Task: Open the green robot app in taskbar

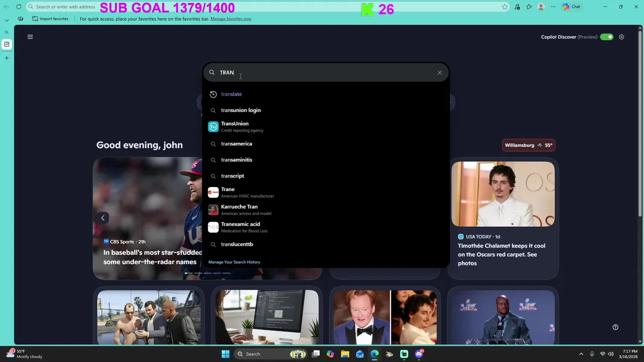Action: pyautogui.click(x=404, y=354)
